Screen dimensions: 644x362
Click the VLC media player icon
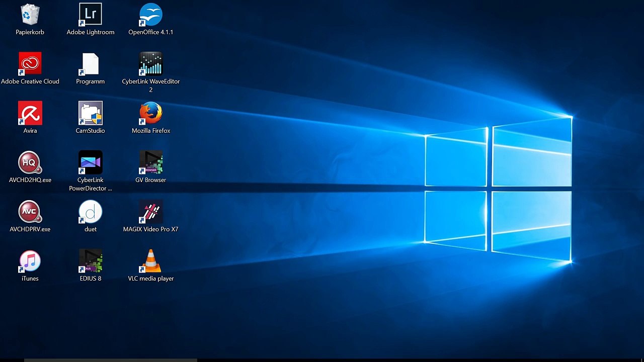(151, 261)
